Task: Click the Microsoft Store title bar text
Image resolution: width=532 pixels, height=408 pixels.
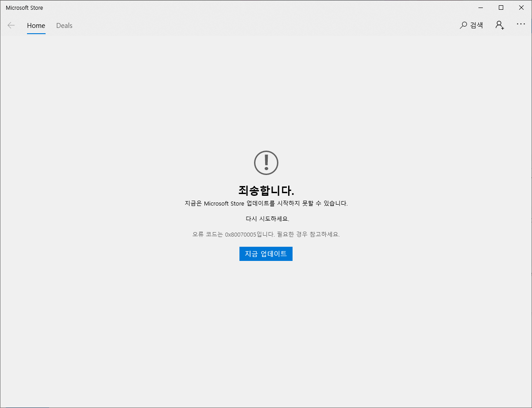Action: coord(24,8)
